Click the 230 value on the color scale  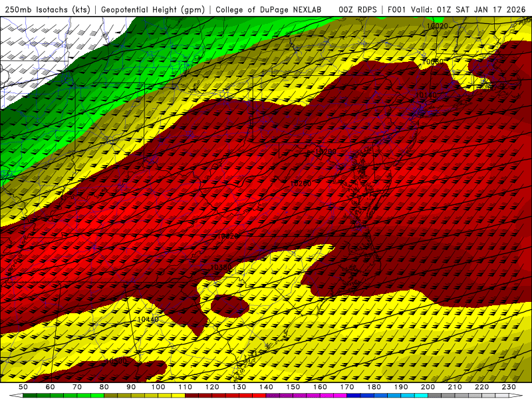[x=509, y=387]
